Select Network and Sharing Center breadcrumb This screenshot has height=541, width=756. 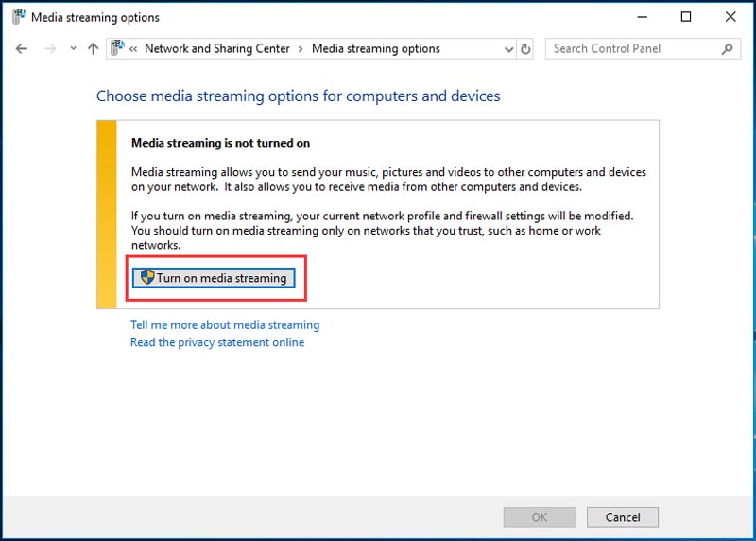[x=217, y=49]
